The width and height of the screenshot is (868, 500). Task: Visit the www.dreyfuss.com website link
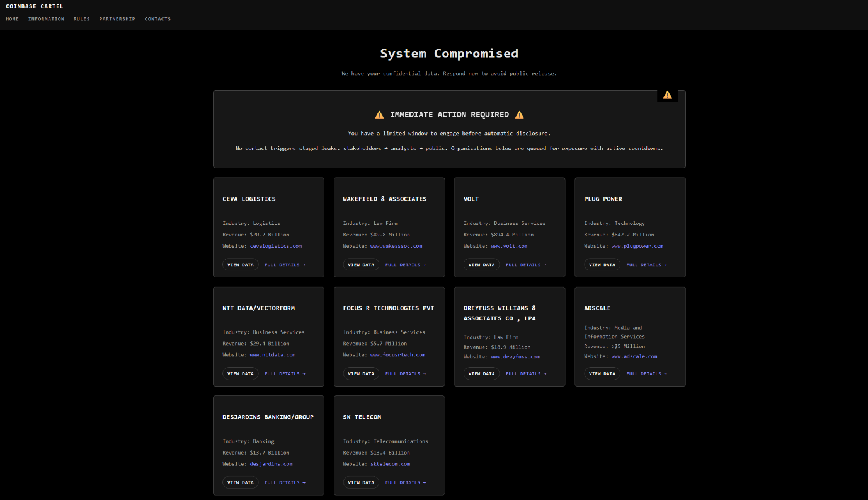pyautogui.click(x=515, y=356)
